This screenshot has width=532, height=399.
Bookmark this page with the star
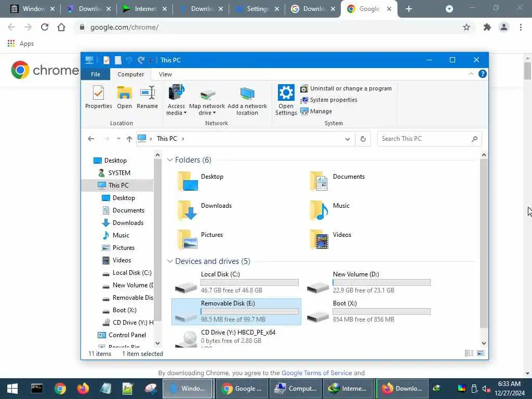(467, 27)
